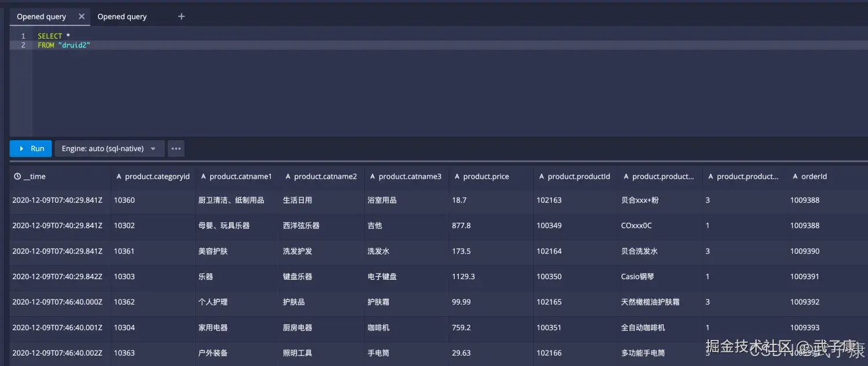868x366 pixels.
Task: Close the active Opened query tab
Action: [82, 16]
